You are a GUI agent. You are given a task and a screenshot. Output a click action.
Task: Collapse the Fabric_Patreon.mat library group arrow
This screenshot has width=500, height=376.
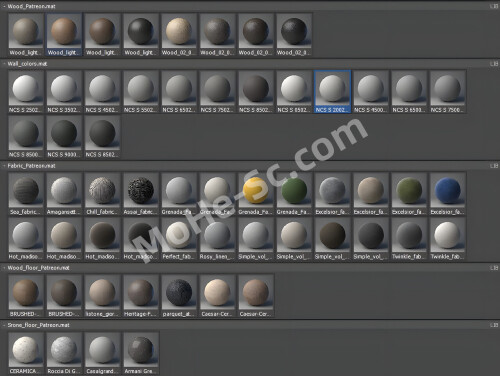[4, 166]
